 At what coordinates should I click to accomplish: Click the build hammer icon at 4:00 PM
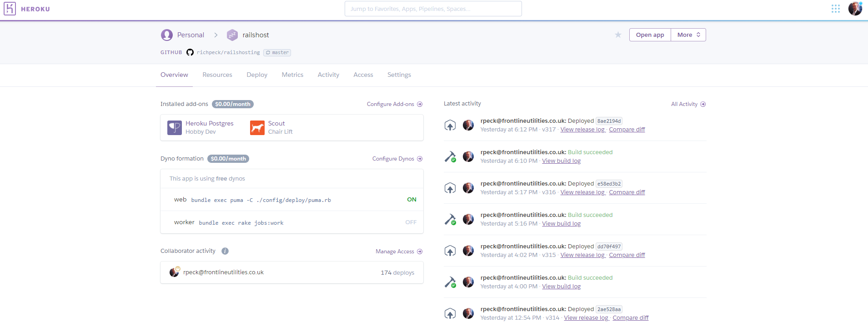click(450, 282)
